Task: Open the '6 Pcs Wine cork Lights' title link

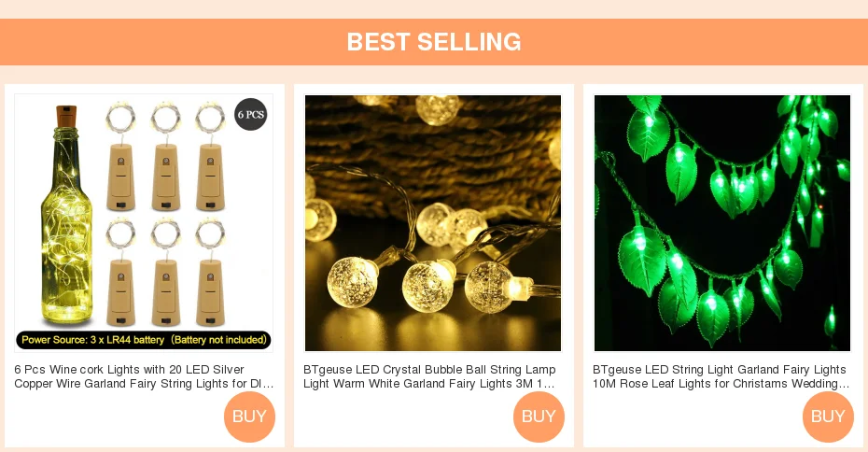Action: click(144, 376)
